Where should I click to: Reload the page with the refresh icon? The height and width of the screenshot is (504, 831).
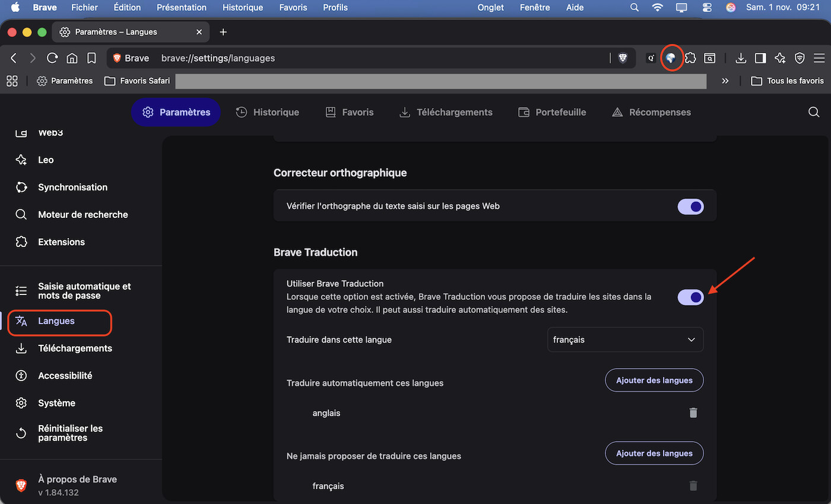tap(52, 58)
